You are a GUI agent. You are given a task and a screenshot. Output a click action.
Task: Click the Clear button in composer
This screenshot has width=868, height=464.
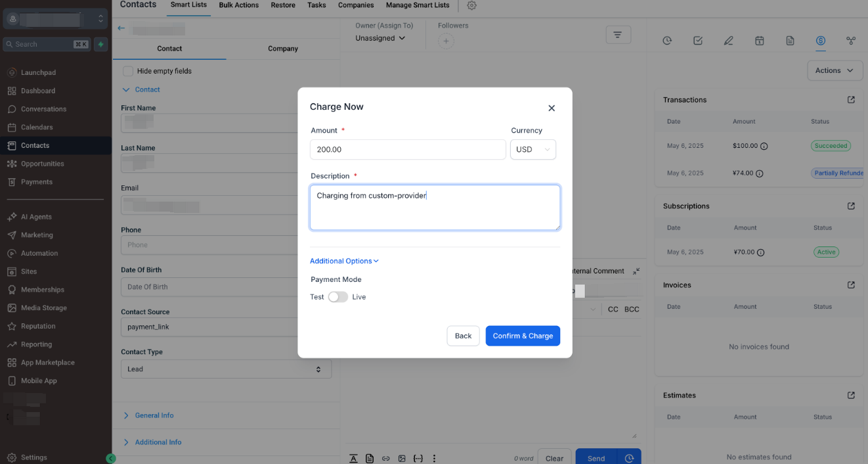coord(554,458)
